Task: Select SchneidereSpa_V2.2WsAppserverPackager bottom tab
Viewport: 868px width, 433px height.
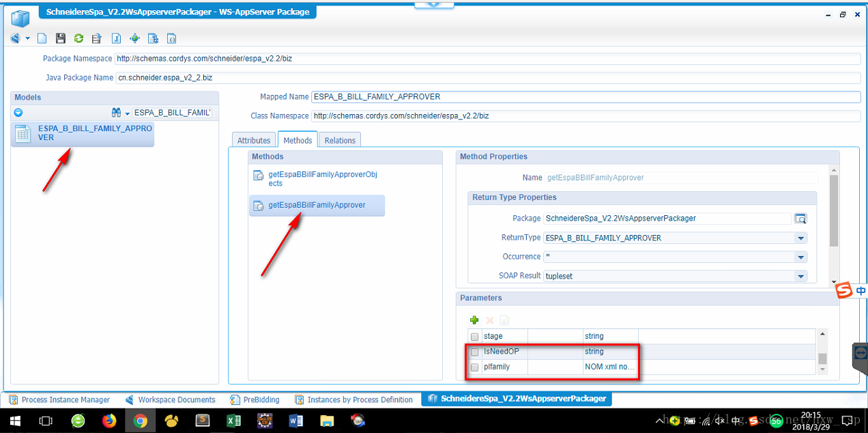Action: [x=517, y=399]
